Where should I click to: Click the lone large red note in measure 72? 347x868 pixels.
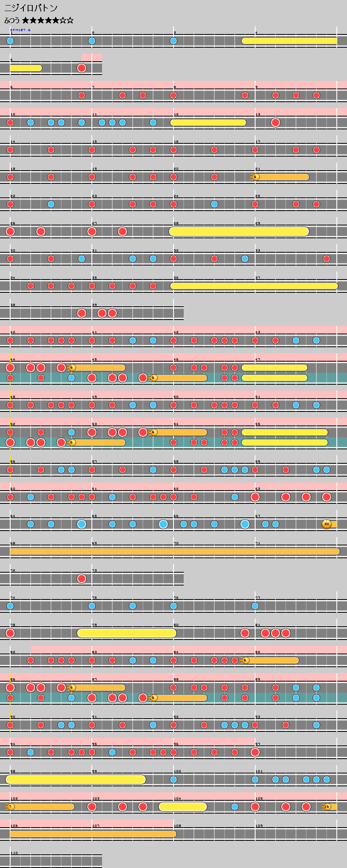pos(82,579)
